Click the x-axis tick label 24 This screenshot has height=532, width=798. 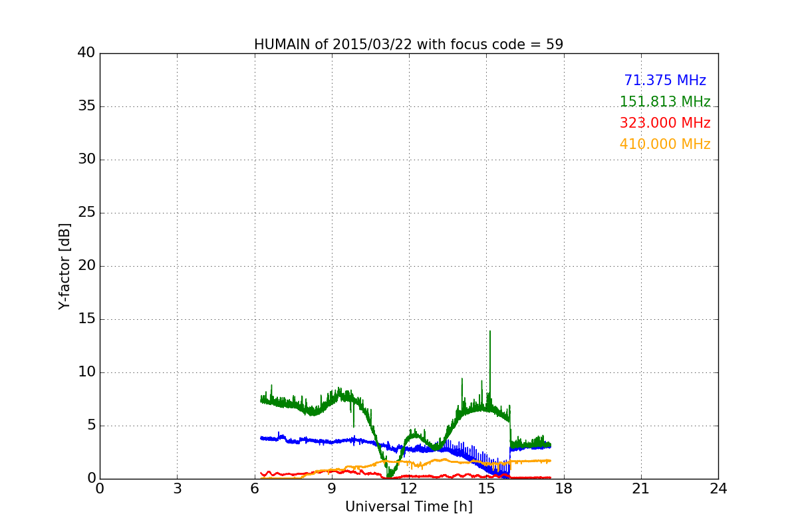click(718, 489)
